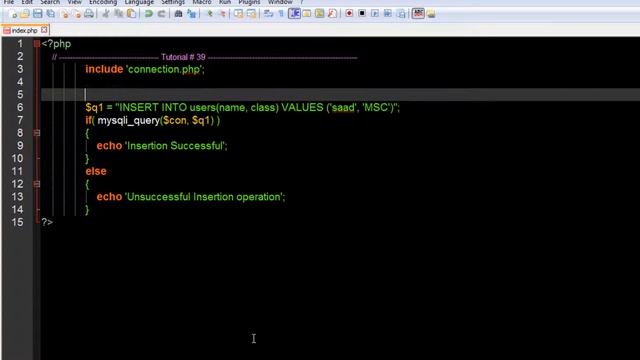
Task: Open the File menu
Action: pyautogui.click(x=9, y=2)
